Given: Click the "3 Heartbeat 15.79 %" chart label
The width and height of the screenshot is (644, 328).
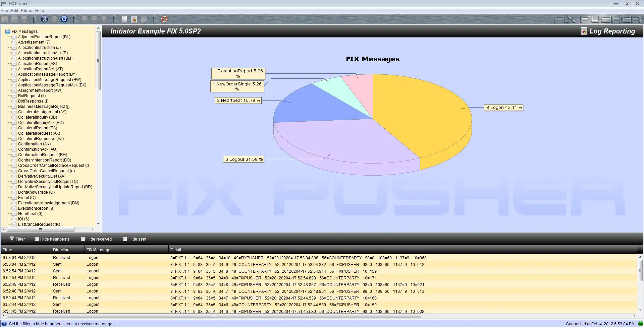Looking at the screenshot, I should point(238,100).
